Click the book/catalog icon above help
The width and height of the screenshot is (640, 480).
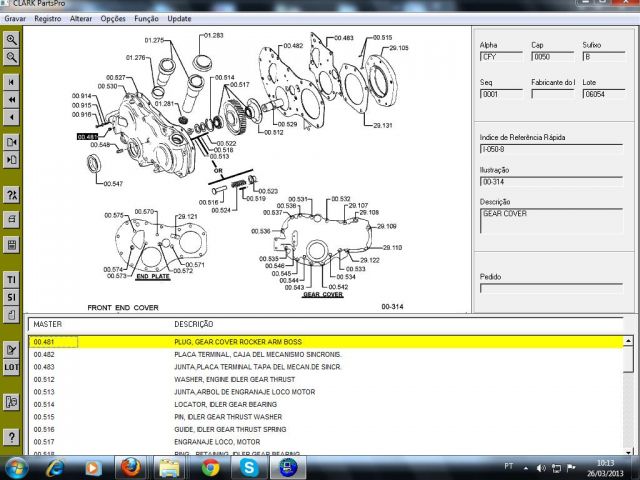tap(11, 402)
